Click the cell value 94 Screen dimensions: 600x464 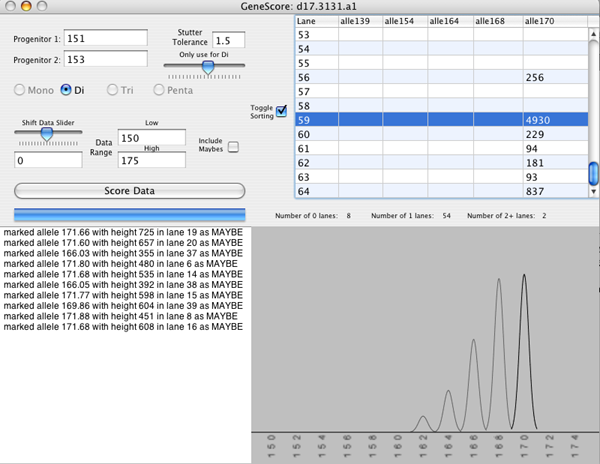[532, 149]
